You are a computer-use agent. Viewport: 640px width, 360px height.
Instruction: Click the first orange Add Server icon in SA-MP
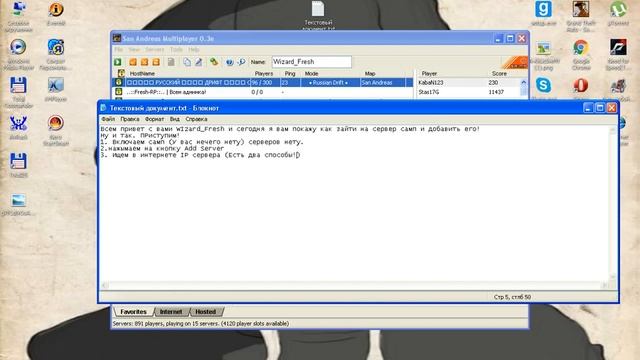(133, 62)
